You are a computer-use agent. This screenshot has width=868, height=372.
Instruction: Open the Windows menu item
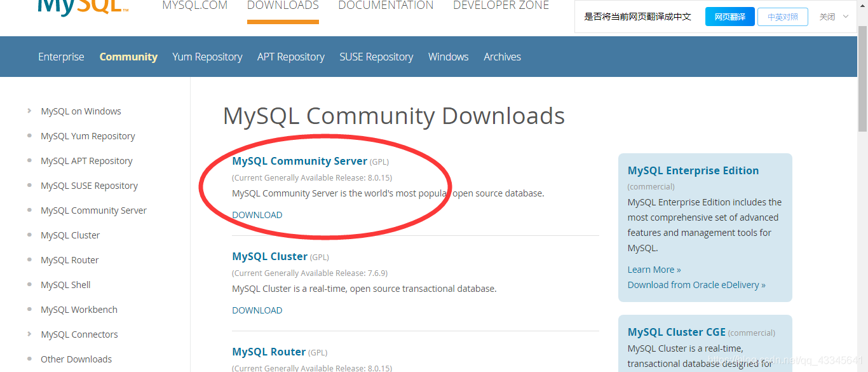pos(449,57)
